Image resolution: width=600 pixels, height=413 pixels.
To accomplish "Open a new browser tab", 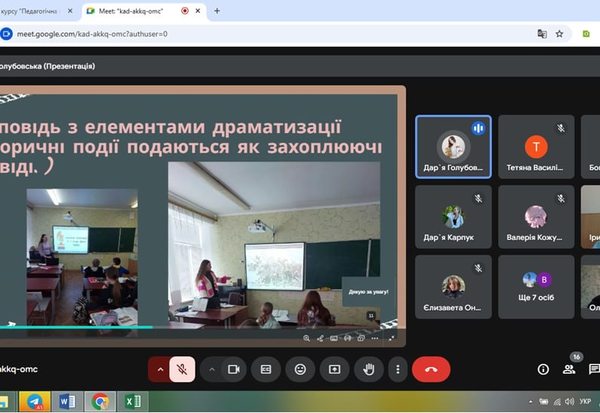I will pos(217,10).
